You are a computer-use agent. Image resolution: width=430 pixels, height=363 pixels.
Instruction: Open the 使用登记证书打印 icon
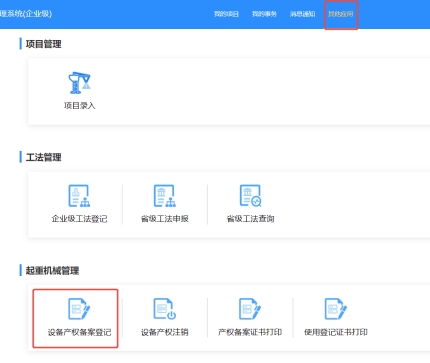click(x=336, y=309)
